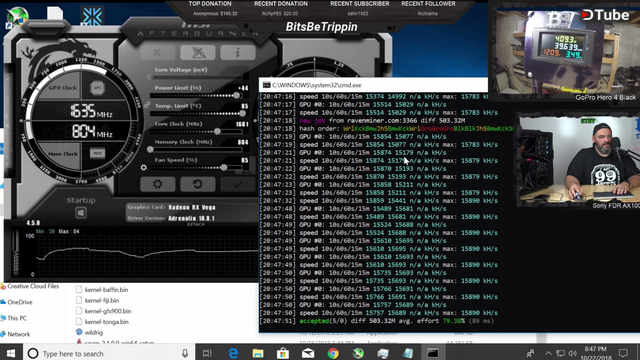Screen dimensions: 640x360
Task: Open Afterburner settings gear button
Action: click(158, 184)
